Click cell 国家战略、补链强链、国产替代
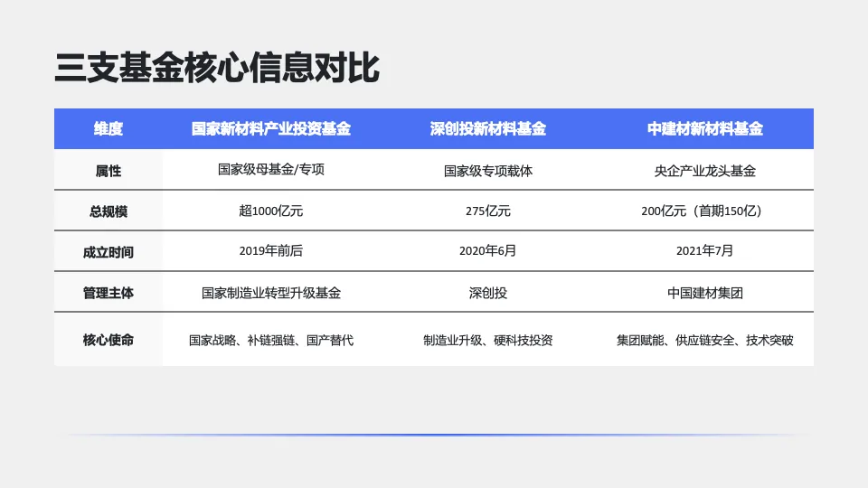This screenshot has height=488, width=868. point(271,340)
